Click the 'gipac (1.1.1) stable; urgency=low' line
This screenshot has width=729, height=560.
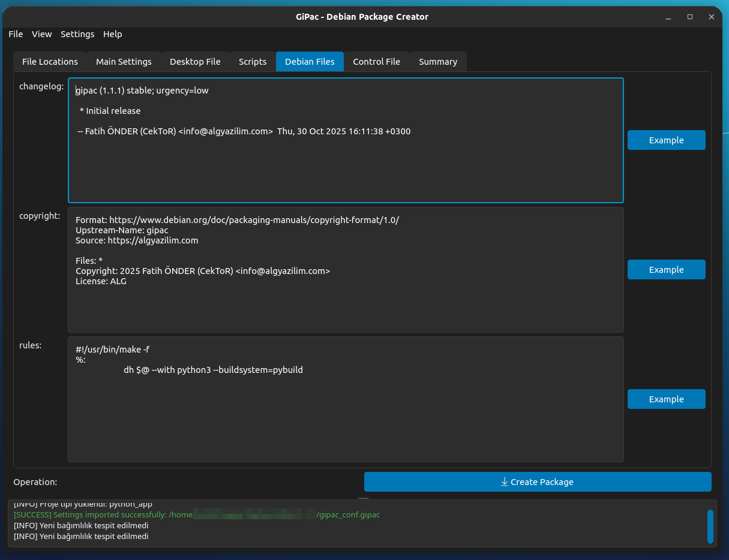point(142,91)
